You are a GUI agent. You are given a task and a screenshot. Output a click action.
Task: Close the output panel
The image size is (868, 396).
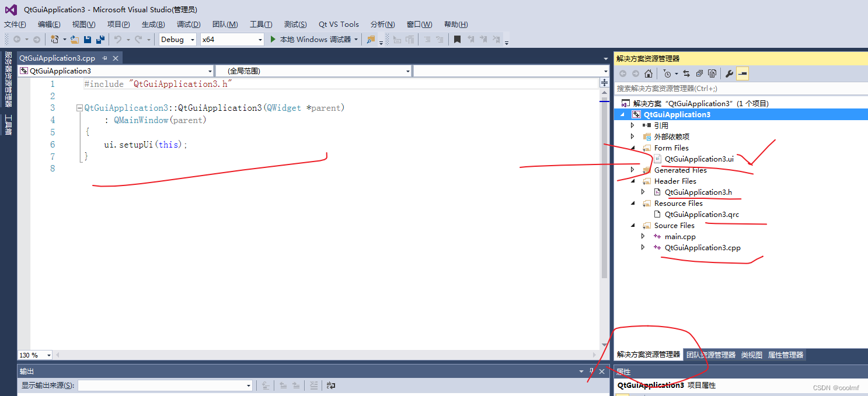(x=602, y=372)
